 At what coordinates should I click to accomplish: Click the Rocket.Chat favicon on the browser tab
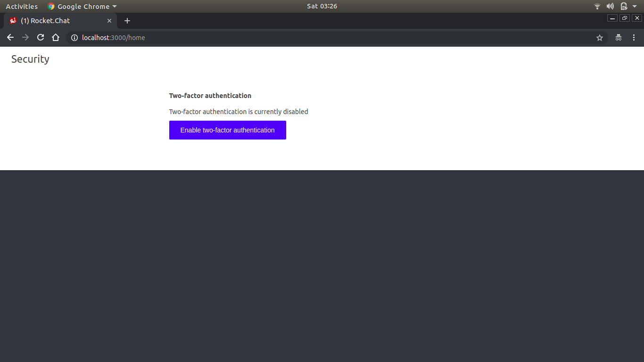tap(13, 21)
